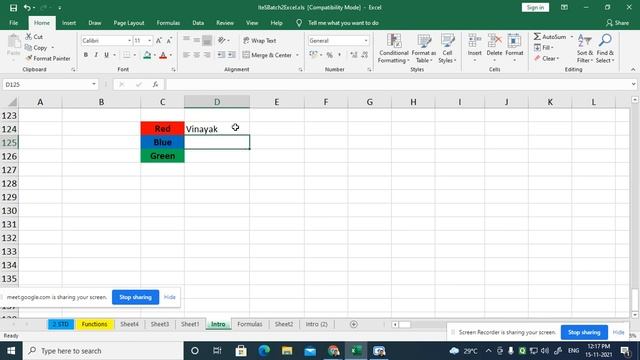This screenshot has height=360, width=640.
Task: Click the Increase Indent icon
Action: [x=231, y=55]
